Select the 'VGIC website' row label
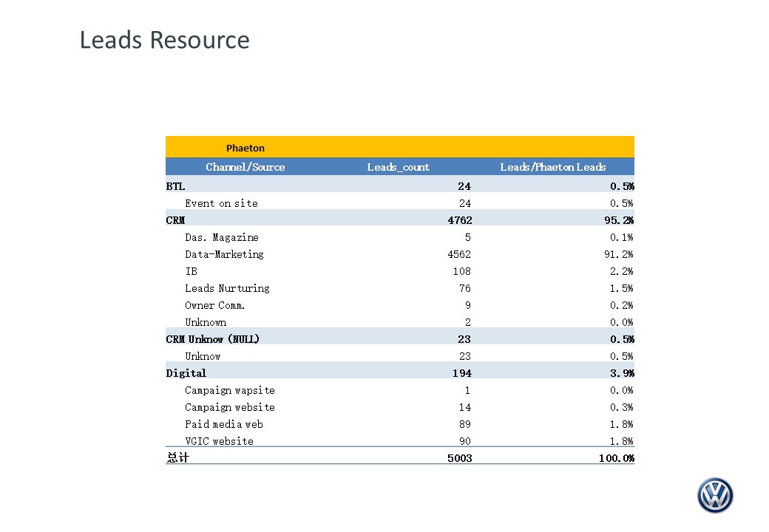This screenshot has height=532, width=769. click(x=219, y=441)
